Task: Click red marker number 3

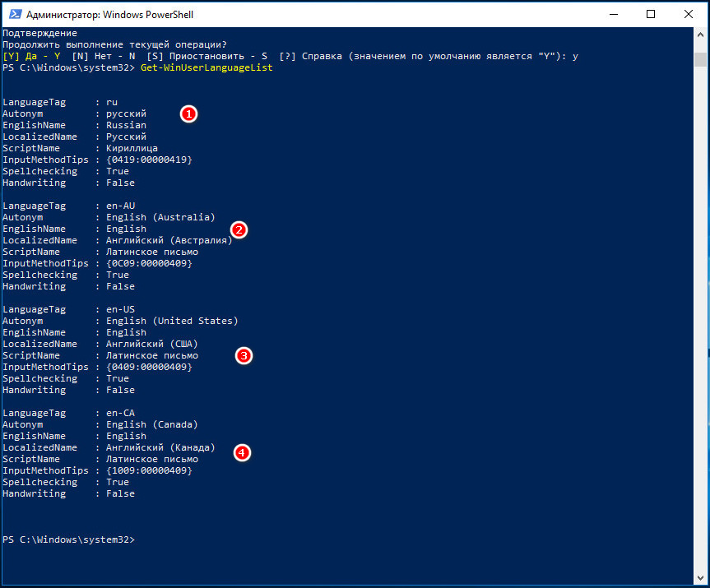Action: (x=244, y=356)
